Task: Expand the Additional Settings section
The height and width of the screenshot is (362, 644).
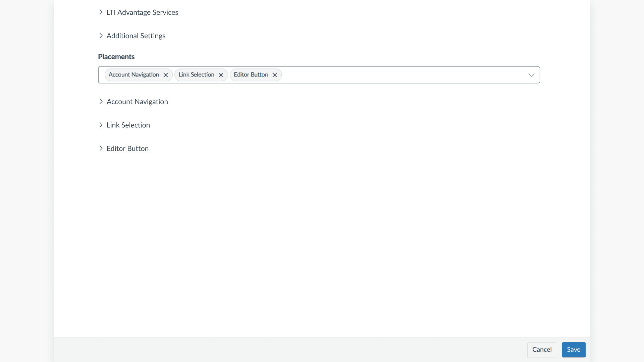Action: point(136,36)
